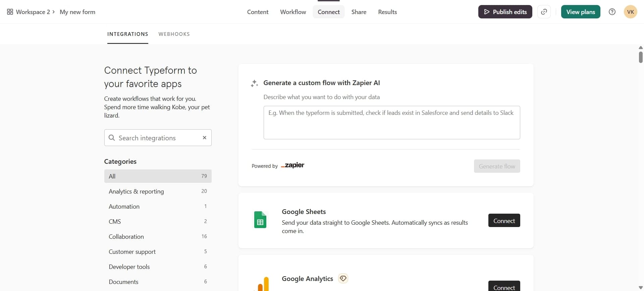
Task: Click the Search integrations field
Action: coord(158,138)
